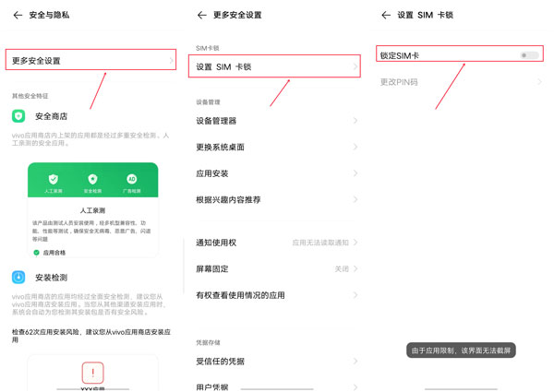This screenshot has height=392, width=554.
Task: Tap the 人工亲测 badge icon
Action: [54, 179]
